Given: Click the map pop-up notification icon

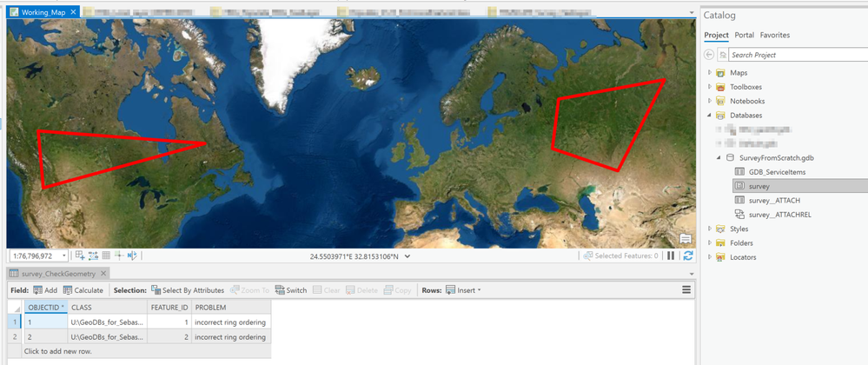Looking at the screenshot, I should pos(686,239).
